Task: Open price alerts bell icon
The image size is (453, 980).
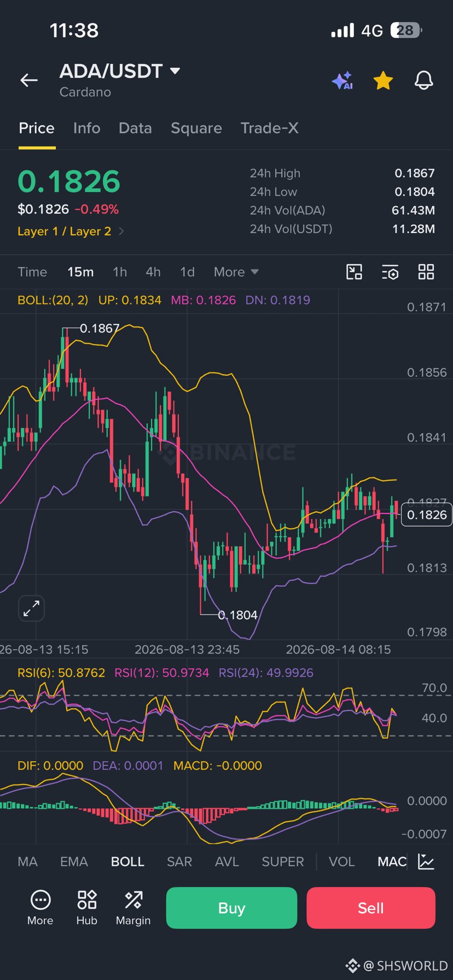Action: pos(423,80)
